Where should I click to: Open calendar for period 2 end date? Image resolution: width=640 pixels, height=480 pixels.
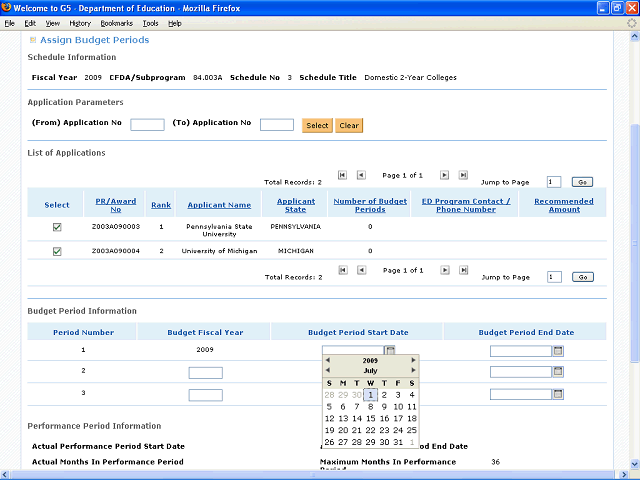[x=559, y=372]
